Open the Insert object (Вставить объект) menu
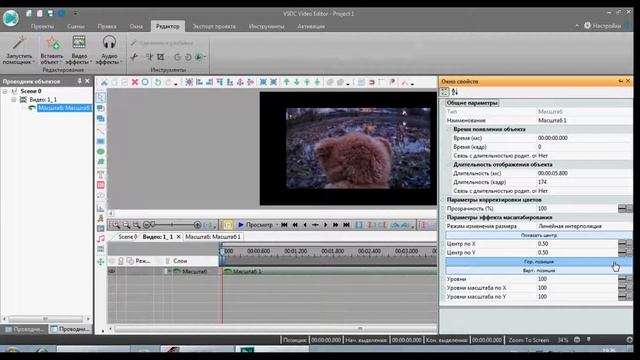The image size is (640, 360). [52, 50]
